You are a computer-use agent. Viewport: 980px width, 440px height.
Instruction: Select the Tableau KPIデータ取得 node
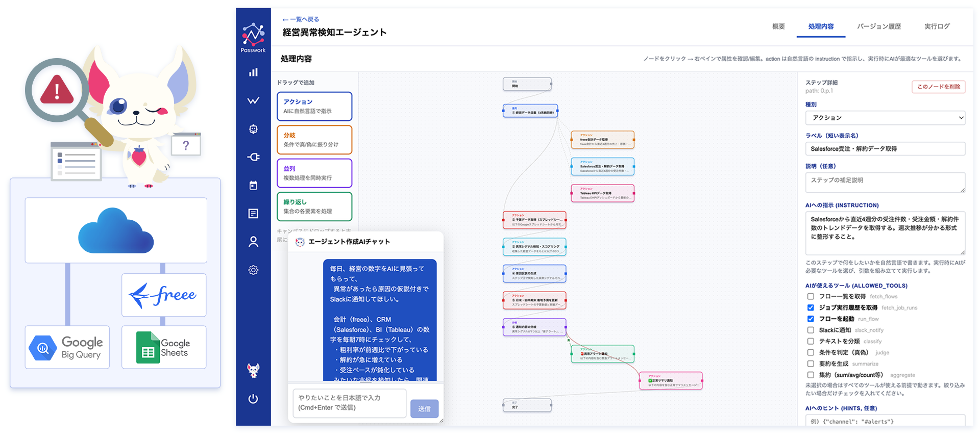click(603, 193)
